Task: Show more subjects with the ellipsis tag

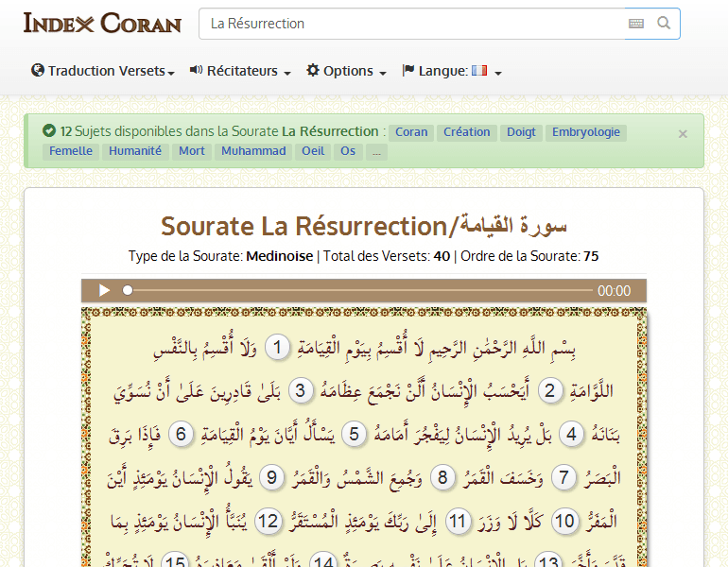Action: 376,151
